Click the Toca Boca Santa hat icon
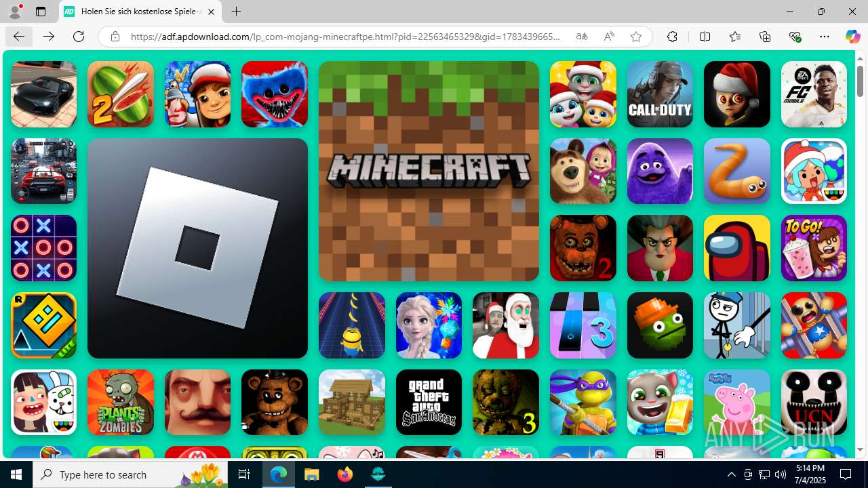This screenshot has height=488, width=868. (814, 171)
